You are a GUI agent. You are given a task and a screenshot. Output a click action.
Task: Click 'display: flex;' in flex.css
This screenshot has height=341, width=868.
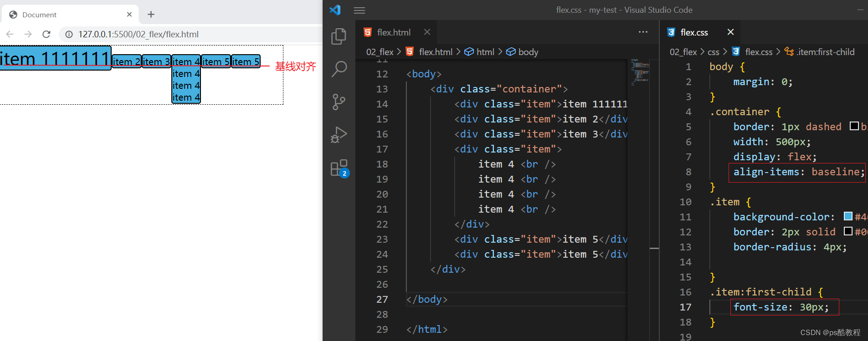point(775,157)
